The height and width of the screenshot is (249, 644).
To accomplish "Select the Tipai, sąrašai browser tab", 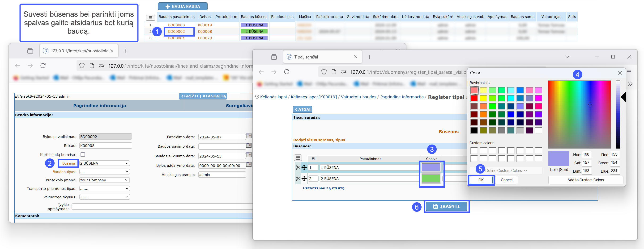I will tap(322, 57).
